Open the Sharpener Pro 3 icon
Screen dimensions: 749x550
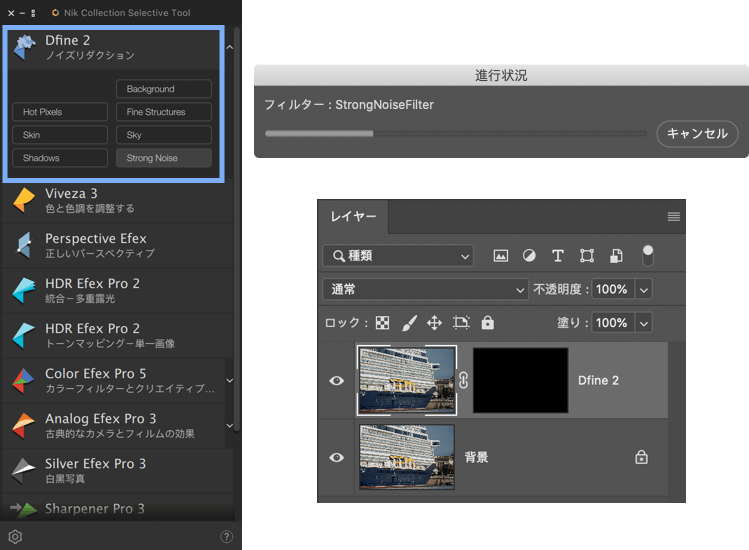24,509
